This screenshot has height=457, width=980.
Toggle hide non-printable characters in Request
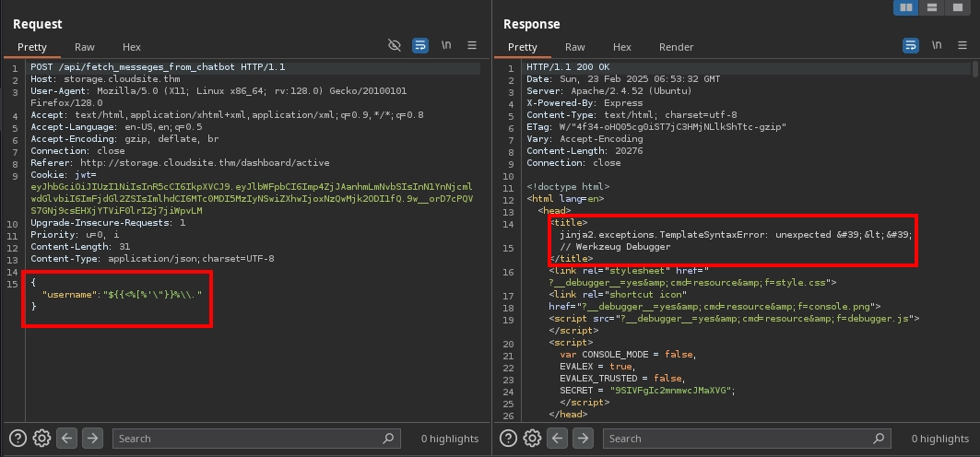[x=395, y=45]
